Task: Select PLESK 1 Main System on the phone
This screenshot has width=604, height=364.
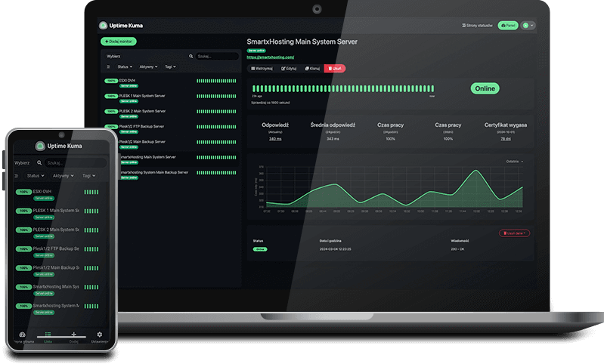Action: pos(57,214)
